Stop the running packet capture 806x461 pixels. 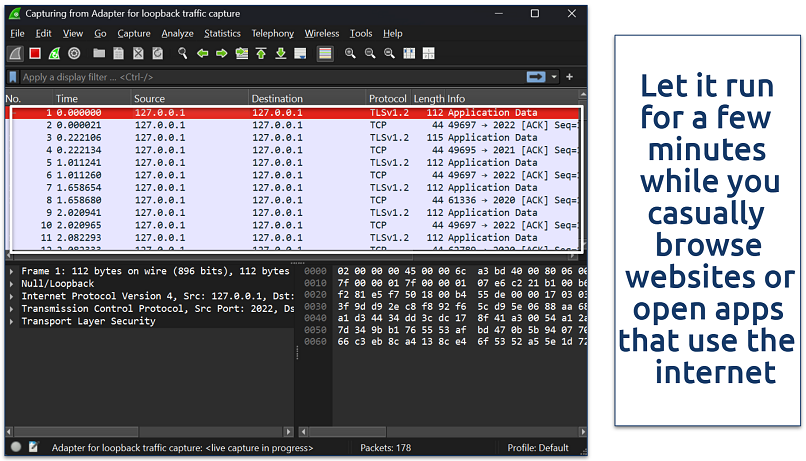click(35, 53)
